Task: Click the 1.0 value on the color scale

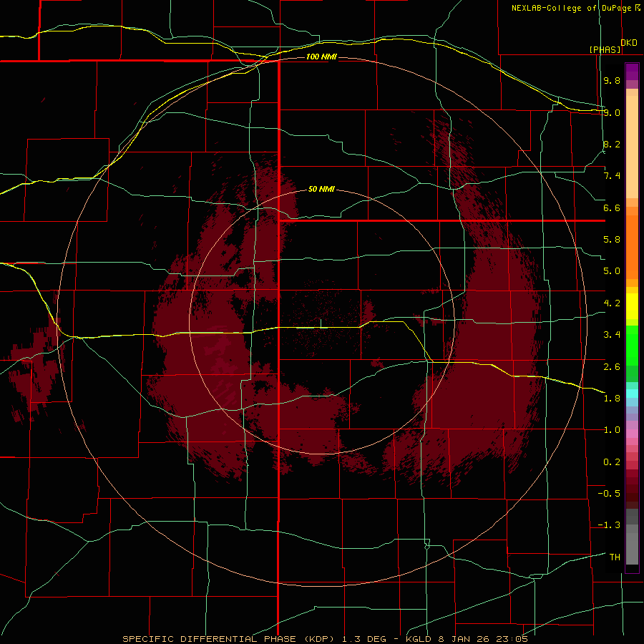Action: tap(612, 430)
